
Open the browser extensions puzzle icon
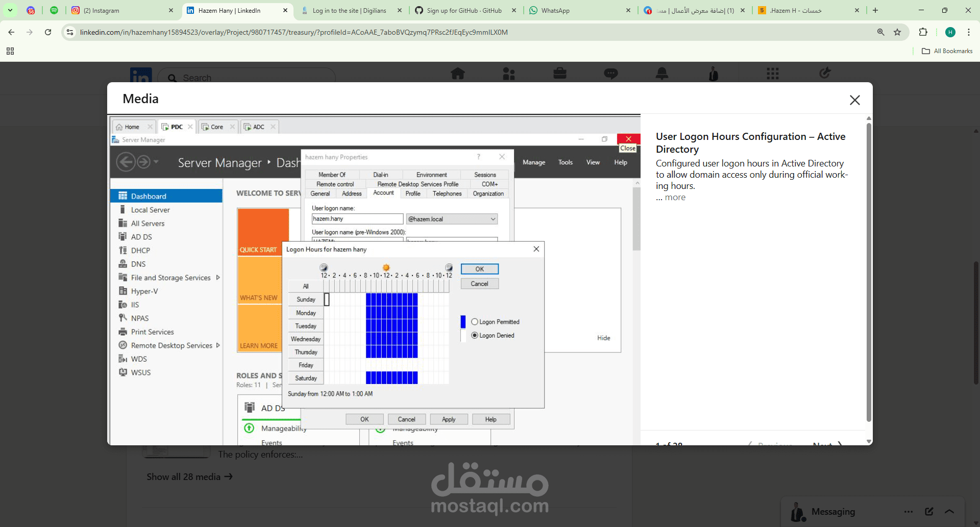pos(923,32)
